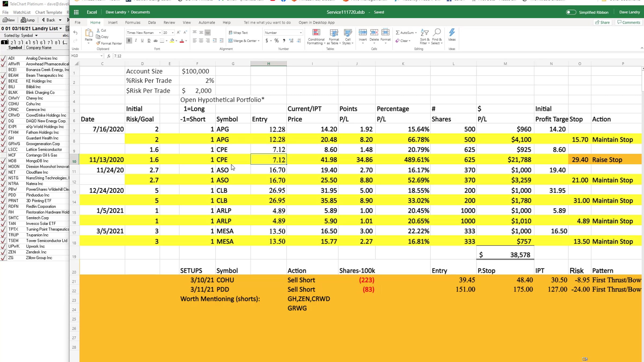The width and height of the screenshot is (644, 362).
Task: Increase decimal places
Action: coord(291,41)
